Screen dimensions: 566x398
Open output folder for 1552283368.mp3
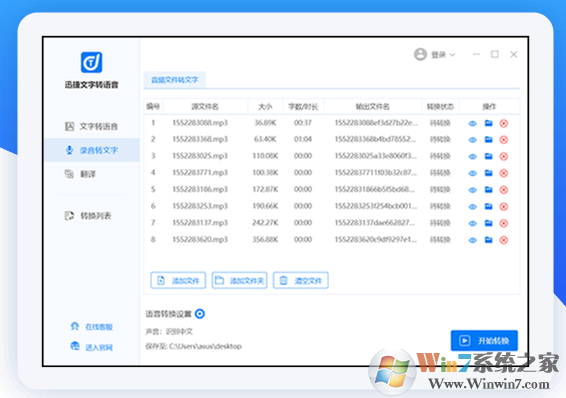coord(488,140)
